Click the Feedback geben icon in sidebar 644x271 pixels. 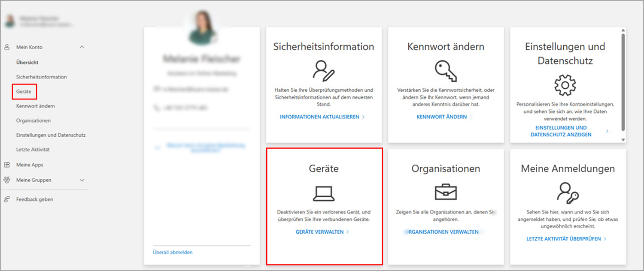click(x=7, y=199)
